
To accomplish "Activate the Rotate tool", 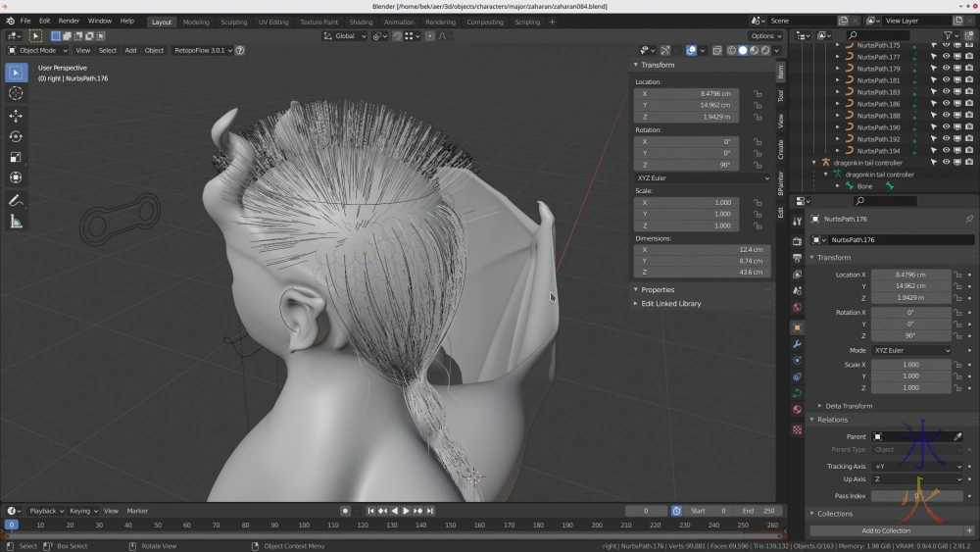I will (x=16, y=136).
